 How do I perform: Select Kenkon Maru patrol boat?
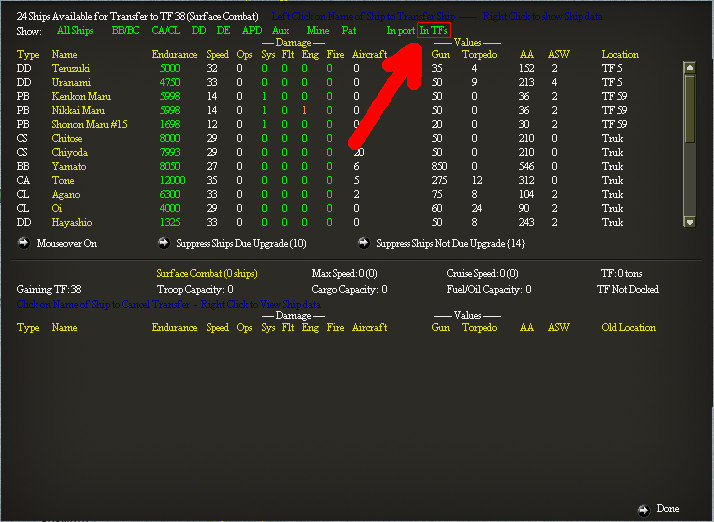(x=81, y=97)
